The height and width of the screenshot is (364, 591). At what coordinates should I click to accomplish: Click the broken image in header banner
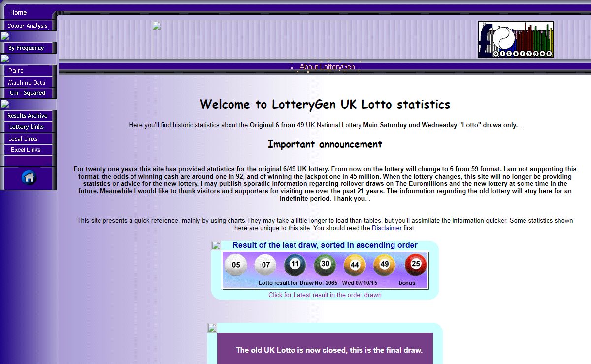pos(157,26)
